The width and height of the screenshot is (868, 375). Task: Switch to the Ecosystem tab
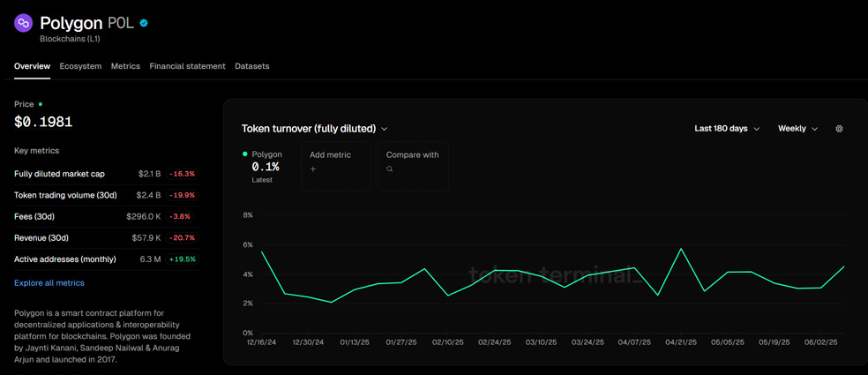tap(80, 66)
